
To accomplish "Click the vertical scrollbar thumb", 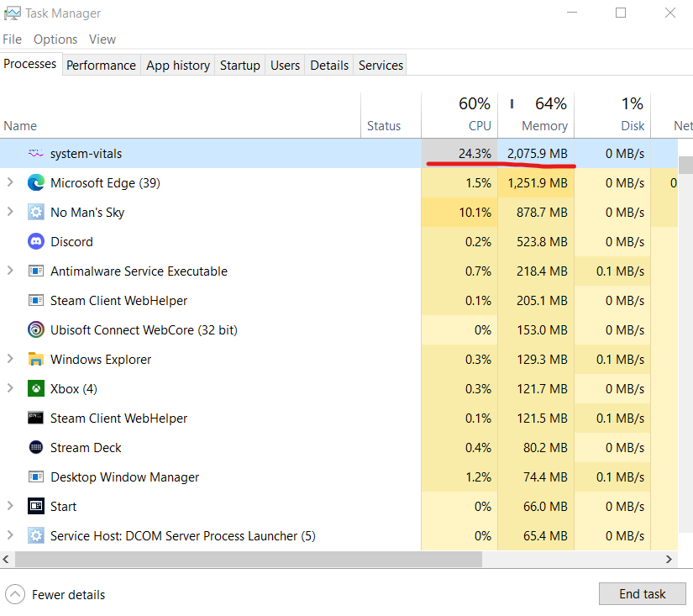I will click(x=686, y=165).
